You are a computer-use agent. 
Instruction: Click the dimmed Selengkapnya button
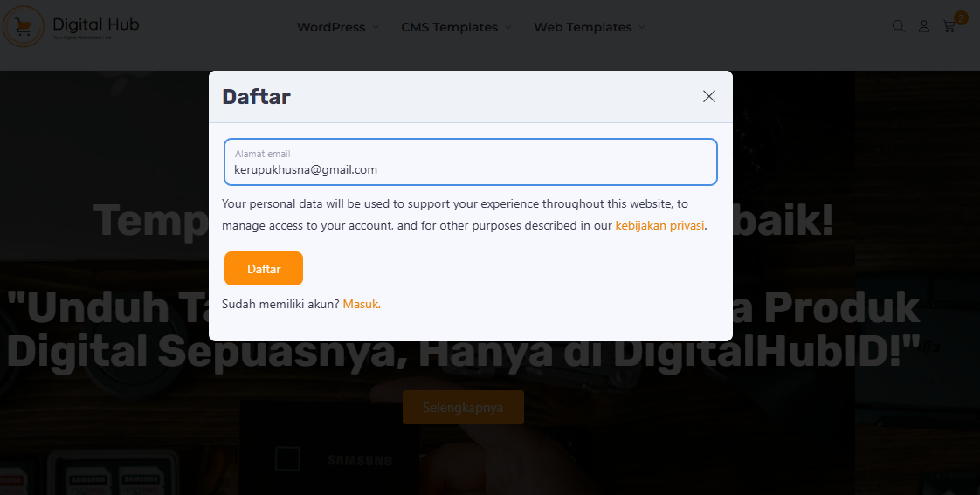463,408
